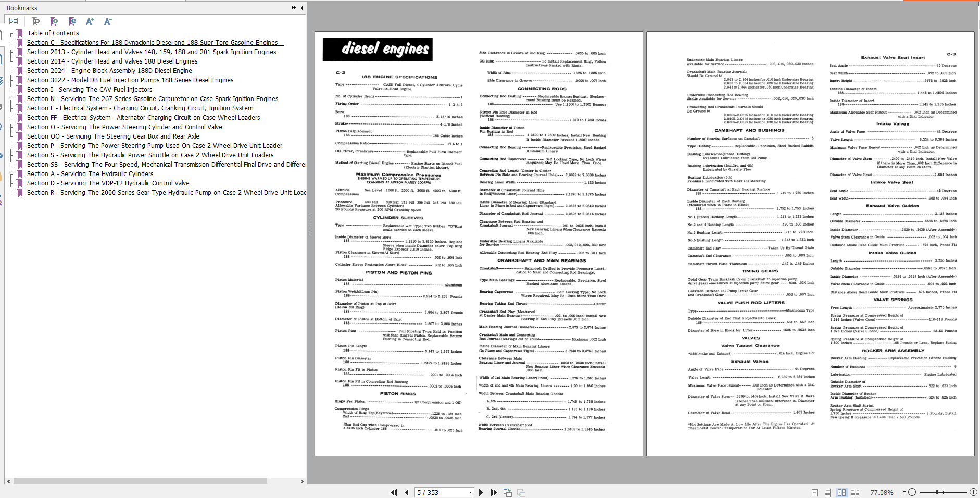Click the bookmark icon beside Section N

pos(20,98)
